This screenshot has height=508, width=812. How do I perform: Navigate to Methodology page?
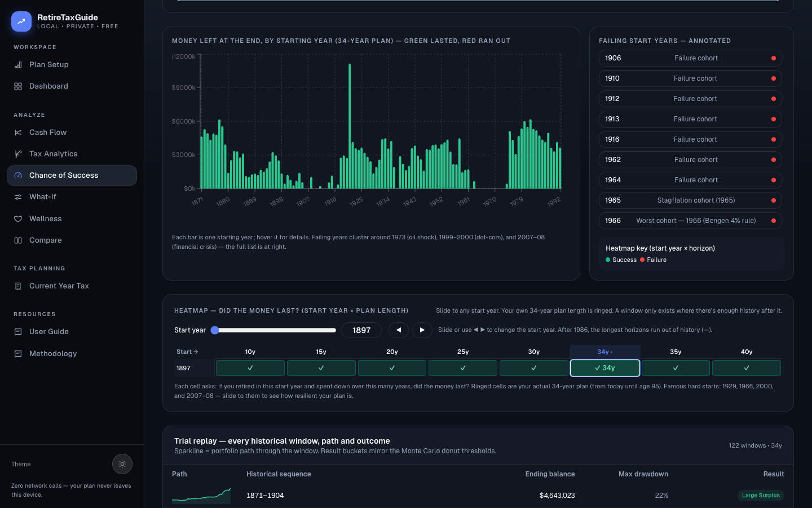click(72, 354)
